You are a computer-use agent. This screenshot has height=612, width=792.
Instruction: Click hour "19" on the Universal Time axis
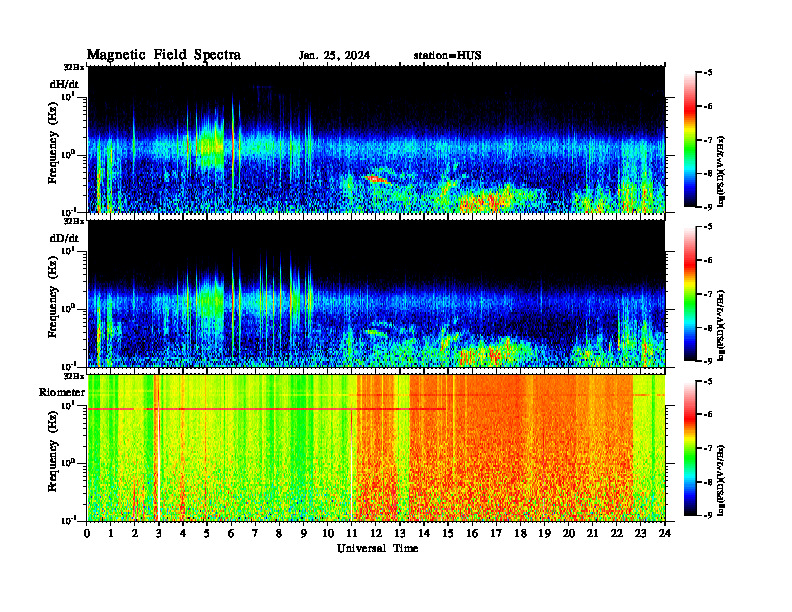[544, 533]
